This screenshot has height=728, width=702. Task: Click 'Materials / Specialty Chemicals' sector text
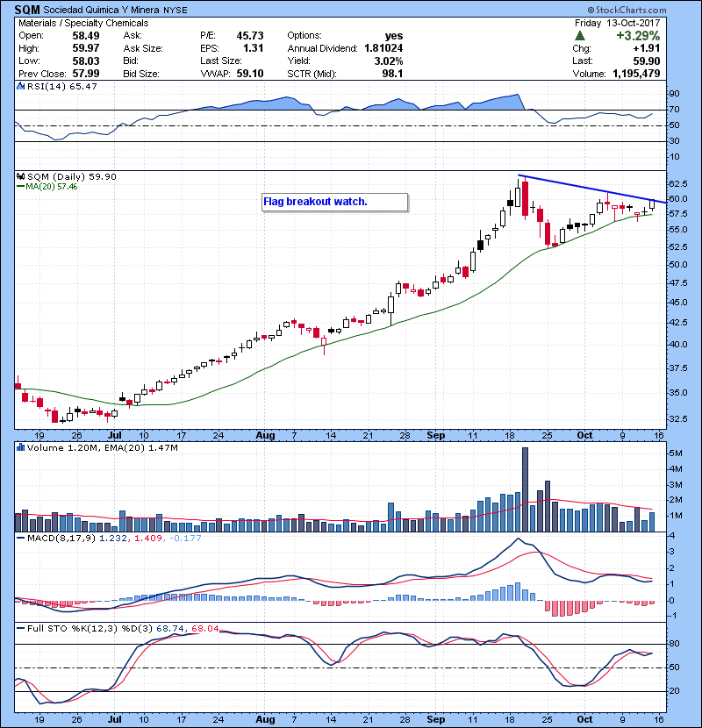click(x=83, y=23)
